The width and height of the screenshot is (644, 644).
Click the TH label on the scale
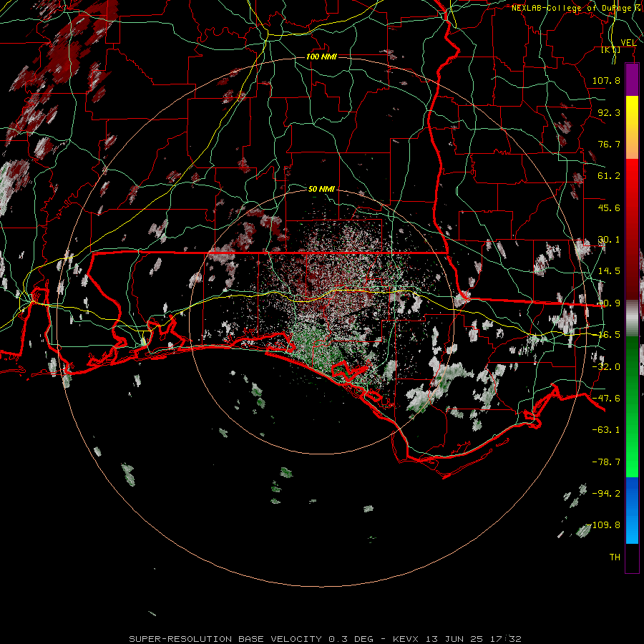point(615,557)
